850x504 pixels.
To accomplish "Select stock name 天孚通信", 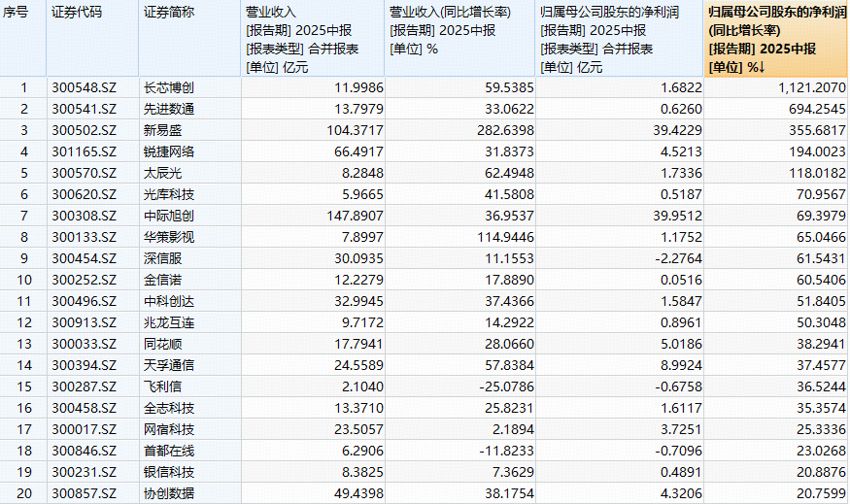I will (169, 365).
